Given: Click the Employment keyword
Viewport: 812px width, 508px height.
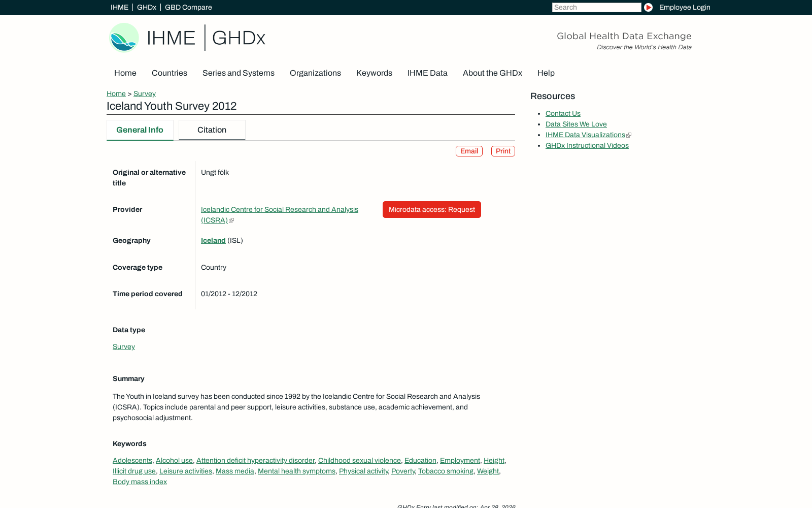Looking at the screenshot, I should point(460,460).
